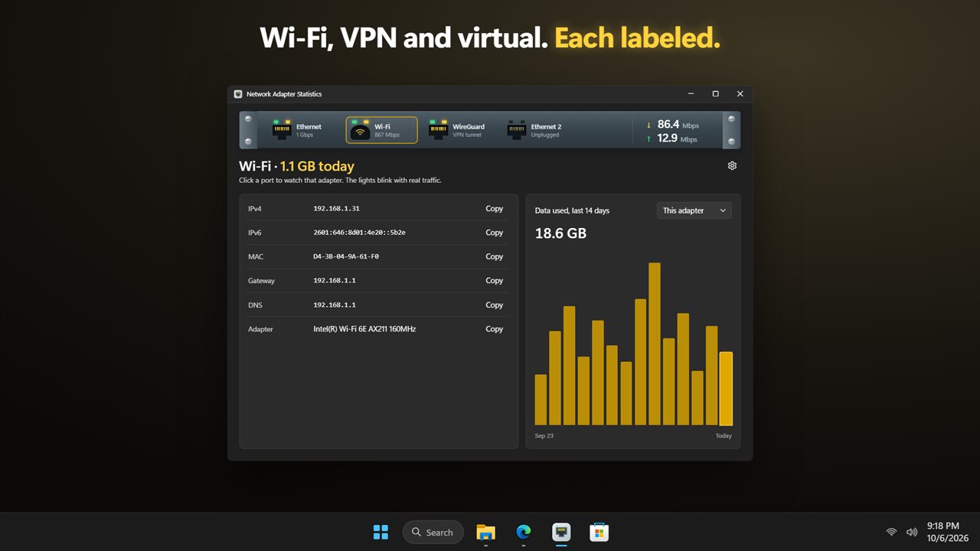Open settings via the gear icon
Image resolution: width=980 pixels, height=551 pixels.
(732, 166)
